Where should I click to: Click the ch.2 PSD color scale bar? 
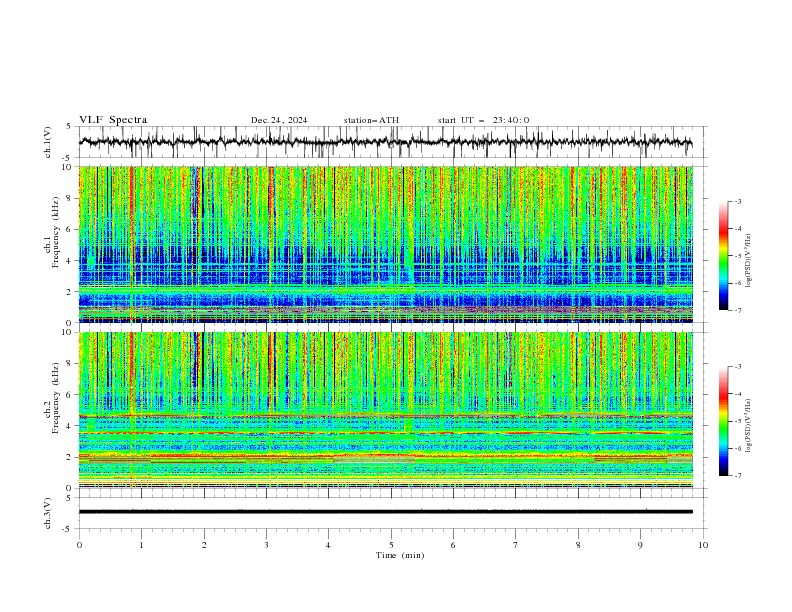click(x=723, y=421)
